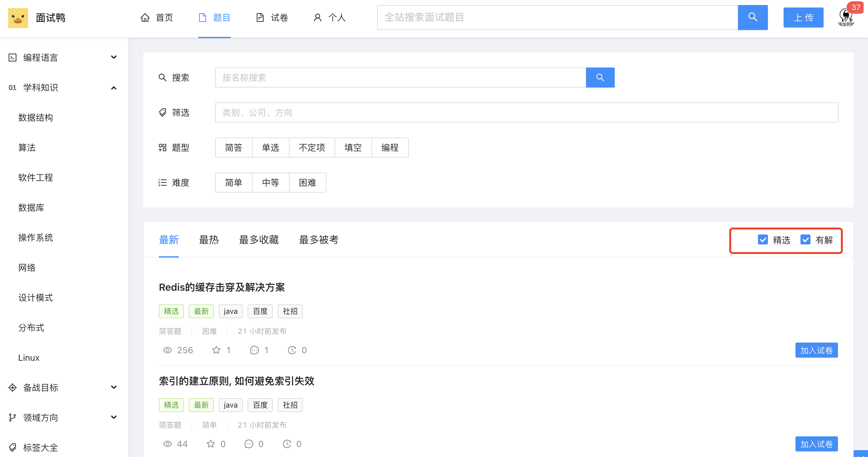868x457 pixels.
Task: Click the 上传 button
Action: tap(803, 18)
